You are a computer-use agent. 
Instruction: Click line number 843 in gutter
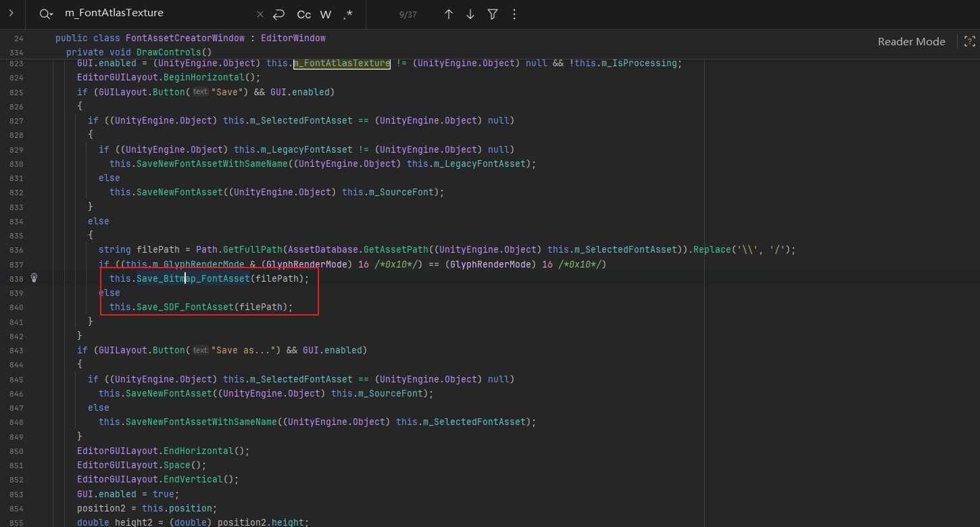point(17,350)
